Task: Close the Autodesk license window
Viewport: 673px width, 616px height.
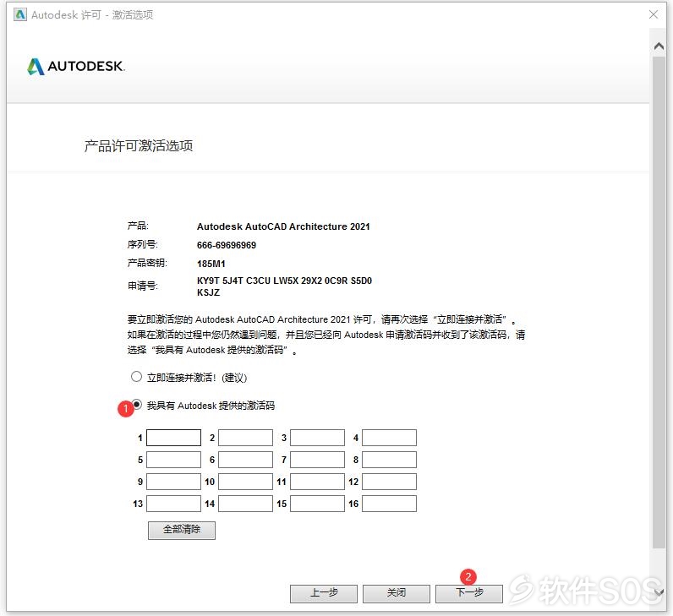Action: (x=654, y=14)
